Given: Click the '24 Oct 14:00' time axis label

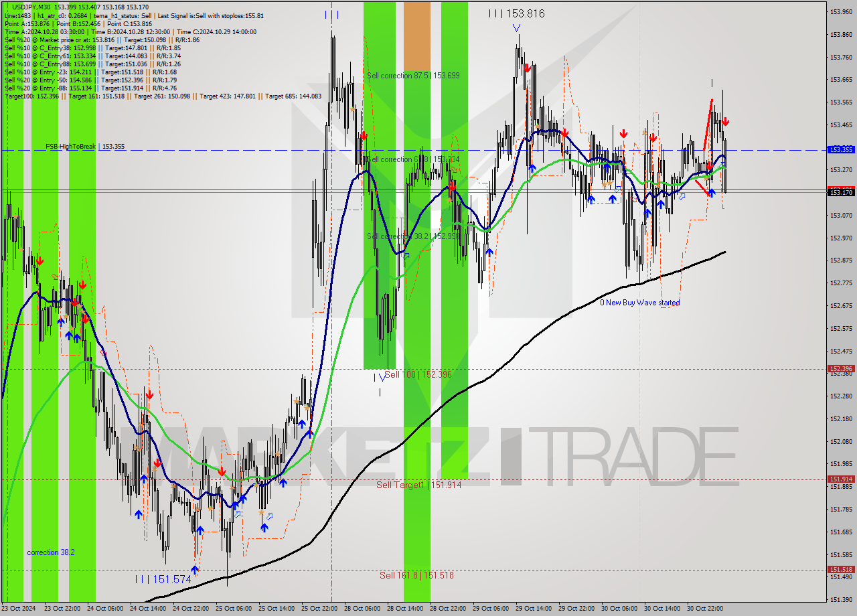Looking at the screenshot, I should (147, 609).
